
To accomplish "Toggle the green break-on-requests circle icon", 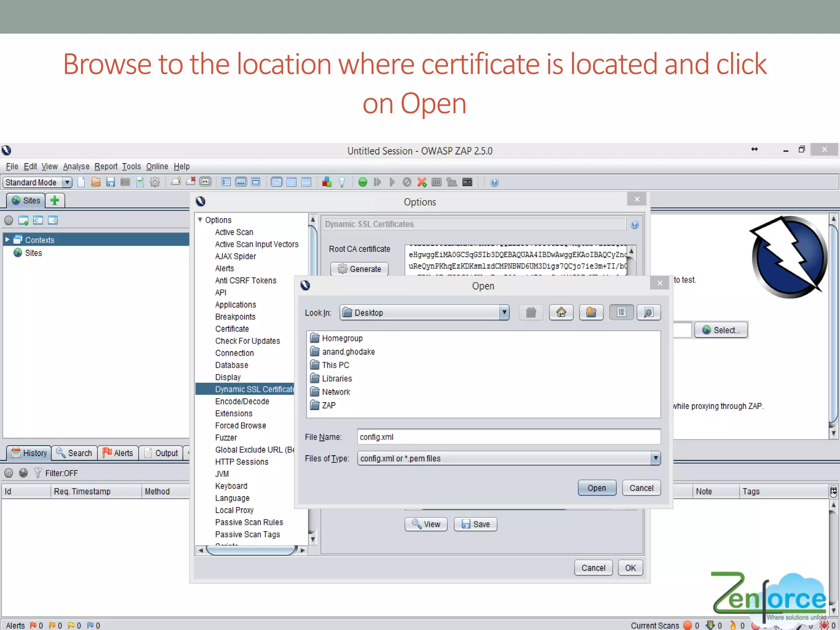I will tap(363, 182).
